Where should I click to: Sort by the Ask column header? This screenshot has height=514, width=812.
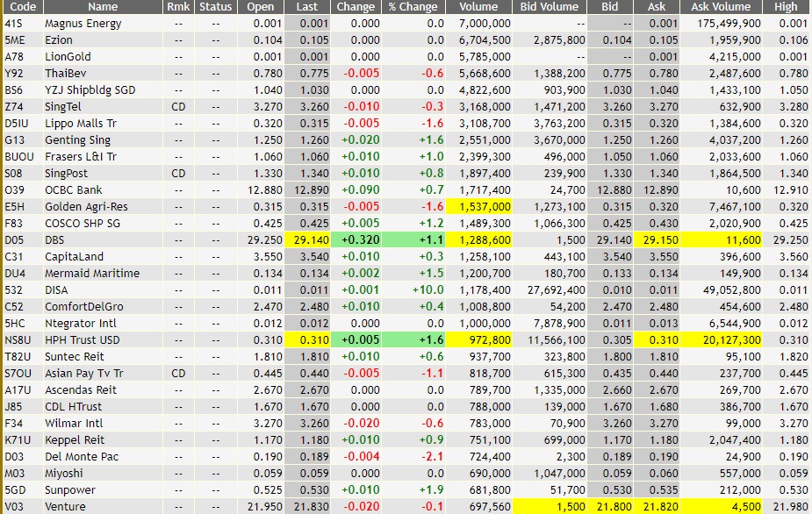pos(656,7)
